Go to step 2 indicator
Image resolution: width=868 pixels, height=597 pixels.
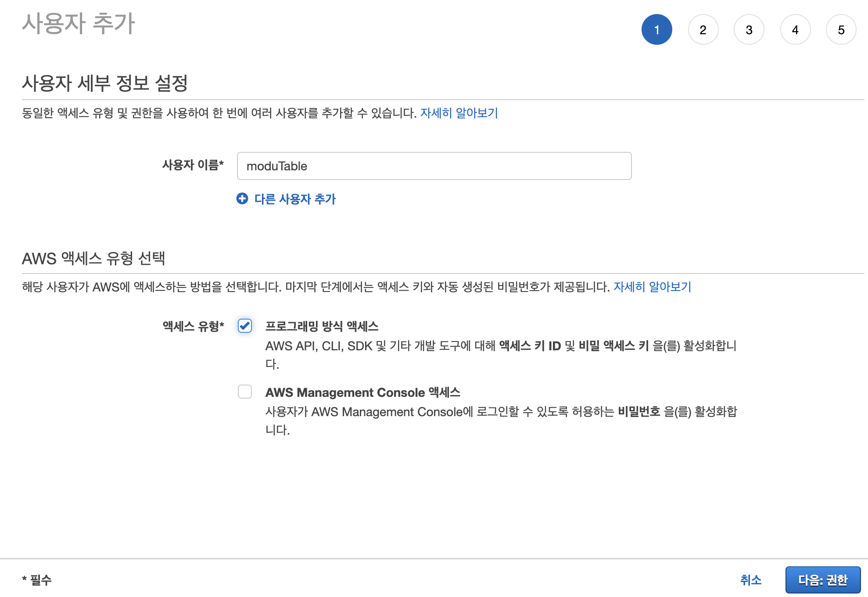[703, 30]
